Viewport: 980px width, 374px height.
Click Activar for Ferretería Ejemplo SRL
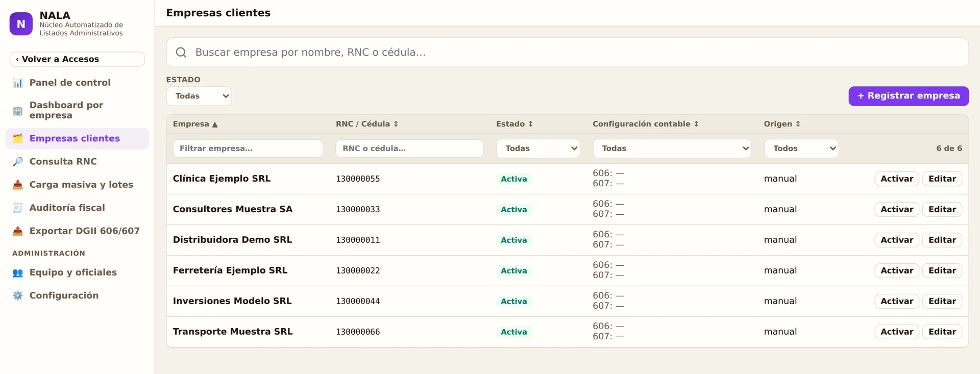click(x=897, y=270)
